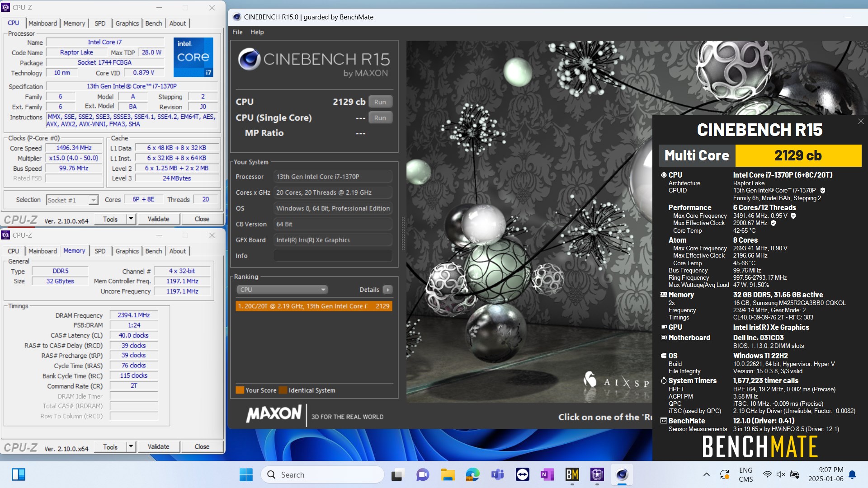This screenshot has width=868, height=488.
Task: Run the CPU Single Core benchmark
Action: tap(380, 118)
